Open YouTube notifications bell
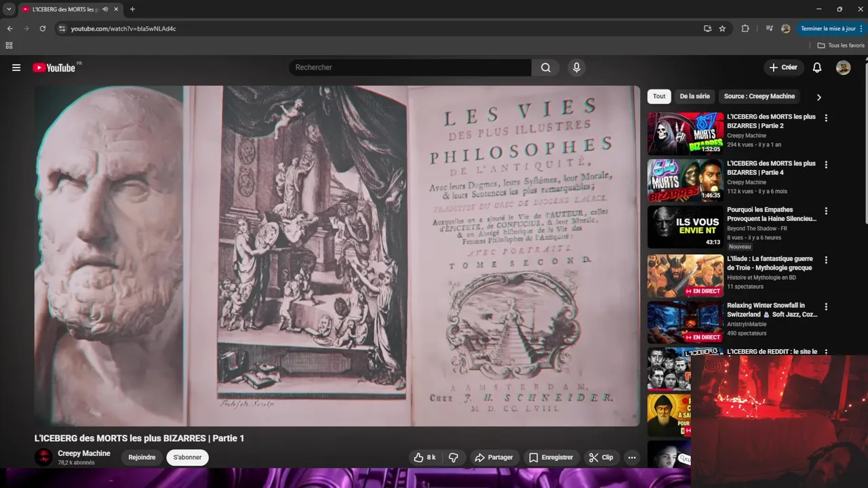This screenshot has width=868, height=488. (x=817, y=68)
